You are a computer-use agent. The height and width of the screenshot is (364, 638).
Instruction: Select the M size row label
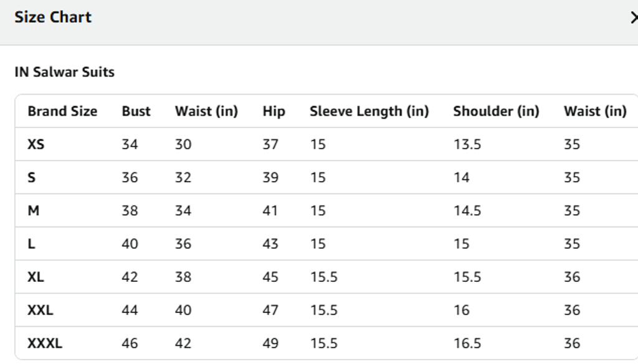click(33, 211)
